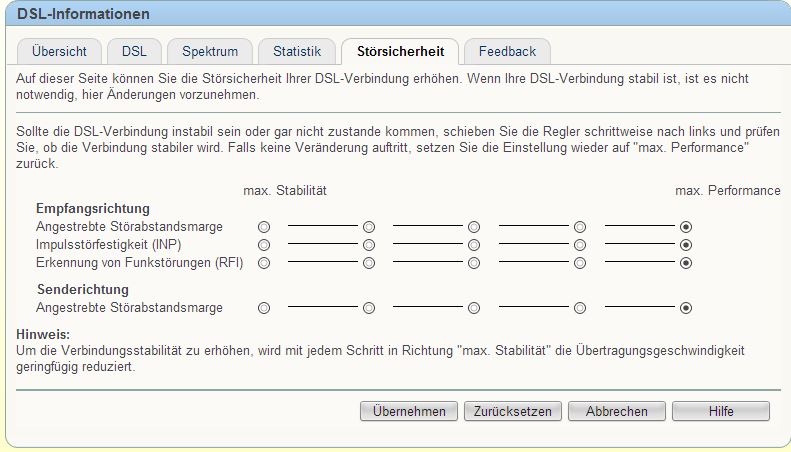Choose fourth step for Impulsstörfestigkeit (INP)
The height and width of the screenshot is (452, 791).
pos(580,245)
